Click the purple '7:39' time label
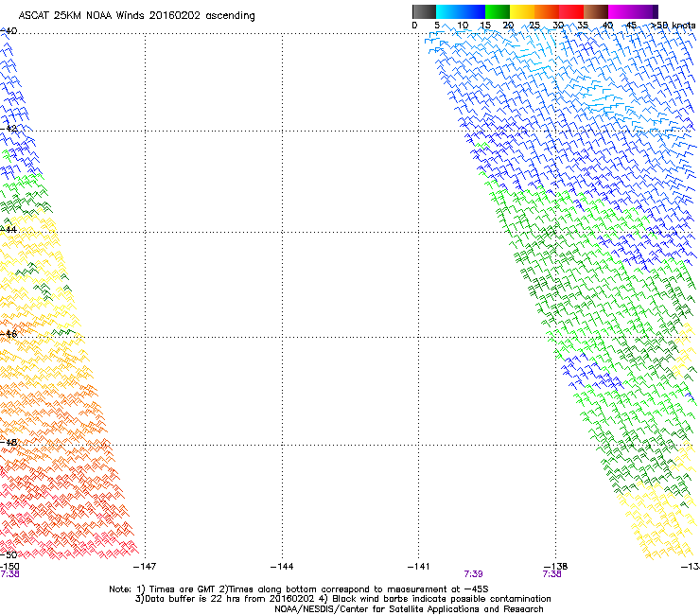The width and height of the screenshot is (700, 615). (x=473, y=574)
